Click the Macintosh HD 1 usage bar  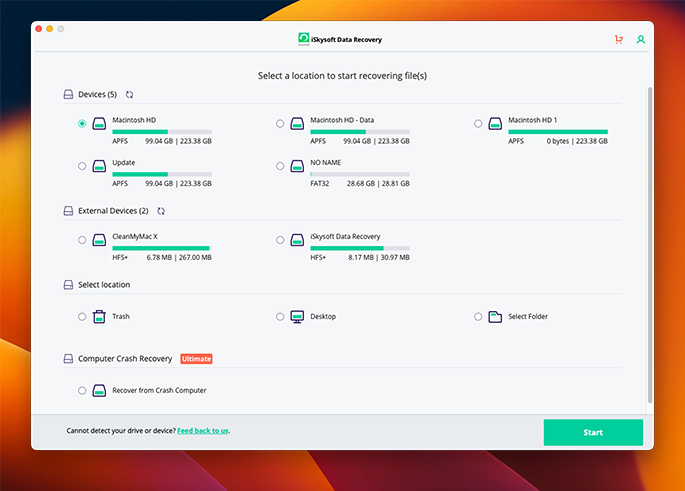[x=558, y=131]
